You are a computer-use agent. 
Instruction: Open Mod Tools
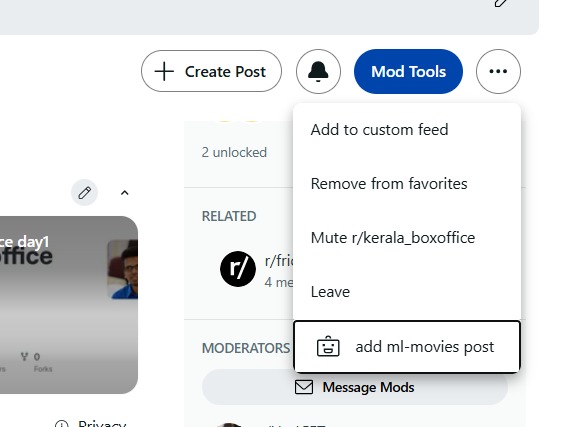coord(408,71)
